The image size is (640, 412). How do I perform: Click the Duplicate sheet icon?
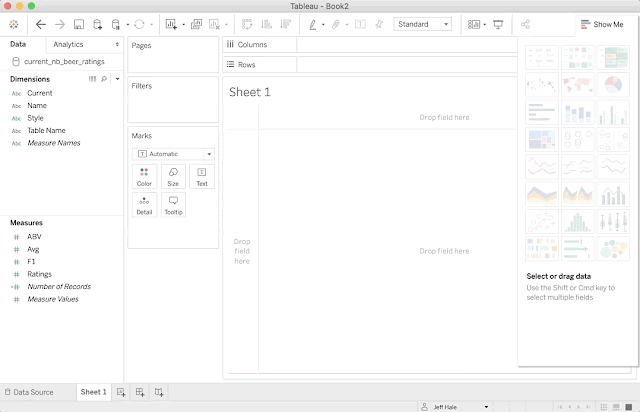[196, 24]
